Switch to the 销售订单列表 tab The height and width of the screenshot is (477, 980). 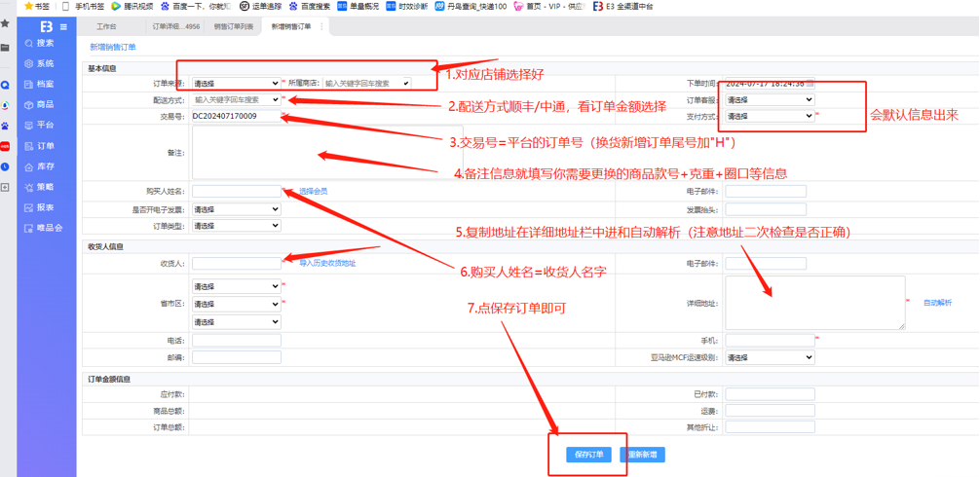coord(232,26)
